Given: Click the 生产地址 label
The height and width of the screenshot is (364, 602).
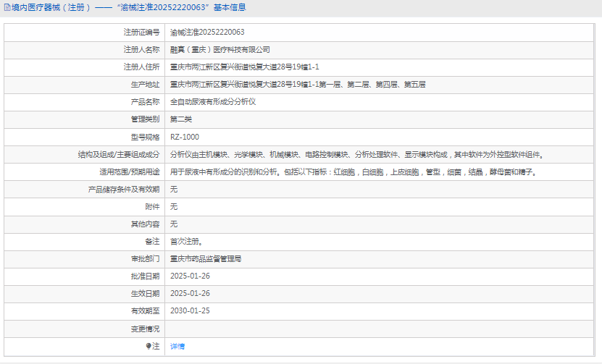Looking at the screenshot, I should pos(145,85).
